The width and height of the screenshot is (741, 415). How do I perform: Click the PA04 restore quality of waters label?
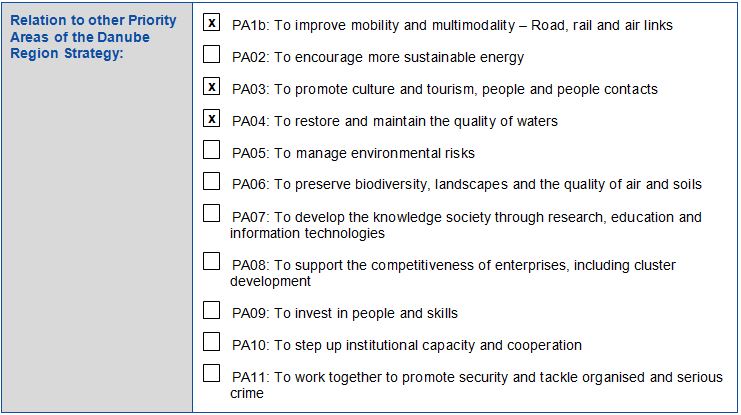pos(394,121)
